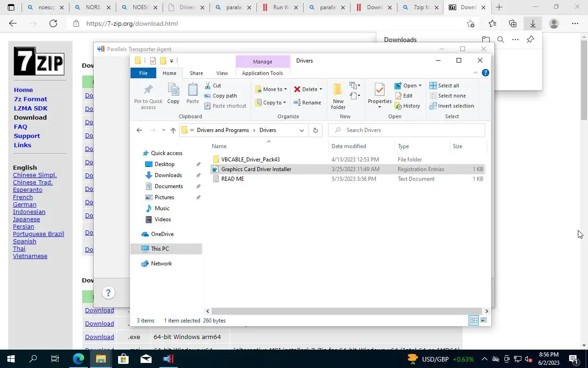Open Application Tools ribbon tab
The image size is (588, 368).
262,73
